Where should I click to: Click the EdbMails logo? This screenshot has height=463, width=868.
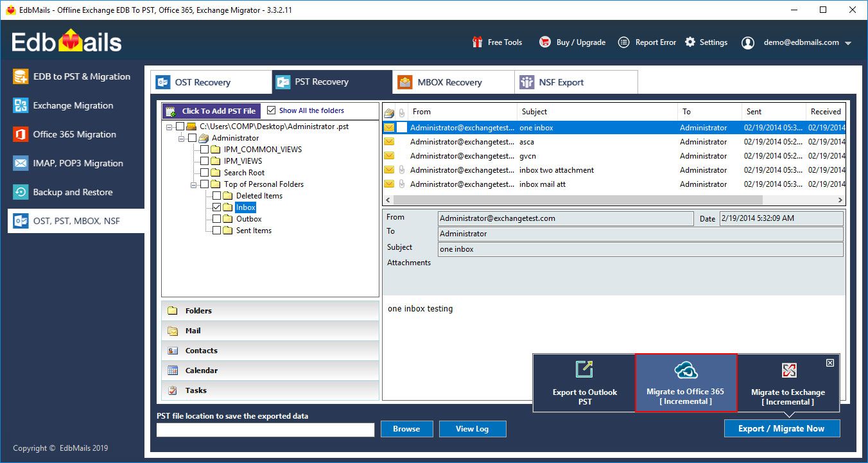click(x=67, y=42)
